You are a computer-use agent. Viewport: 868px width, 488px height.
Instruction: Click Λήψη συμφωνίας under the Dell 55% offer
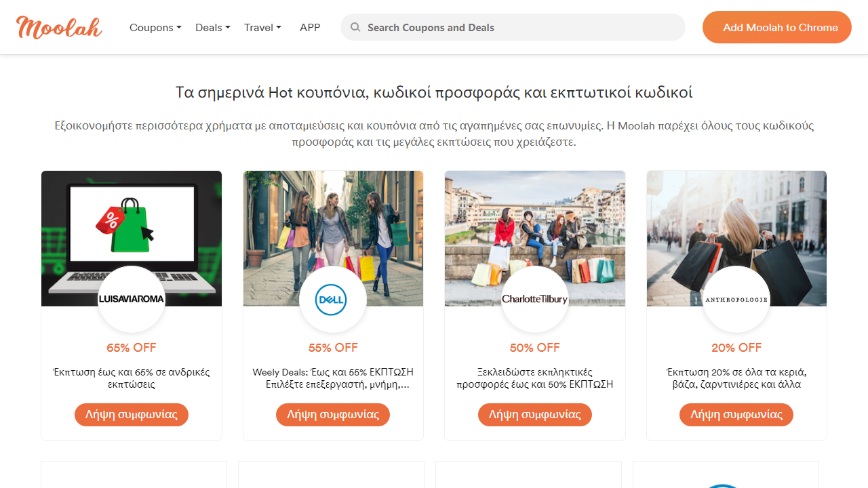pos(333,414)
